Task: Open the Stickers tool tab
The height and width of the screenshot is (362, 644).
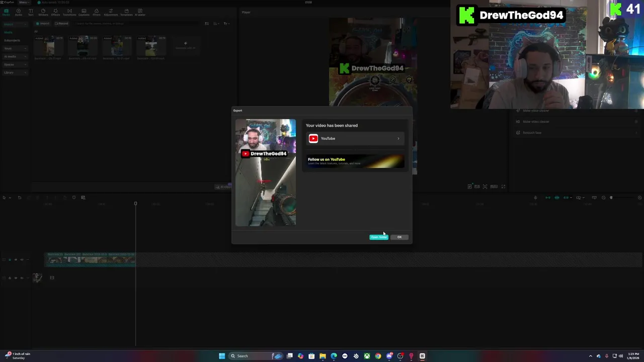Action: pos(43,13)
